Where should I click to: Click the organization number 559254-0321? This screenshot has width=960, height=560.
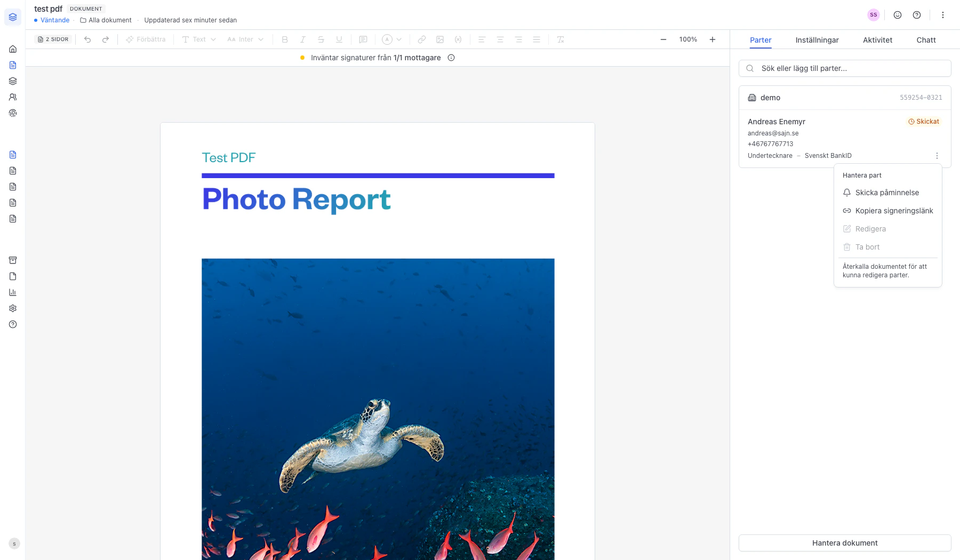click(x=921, y=98)
